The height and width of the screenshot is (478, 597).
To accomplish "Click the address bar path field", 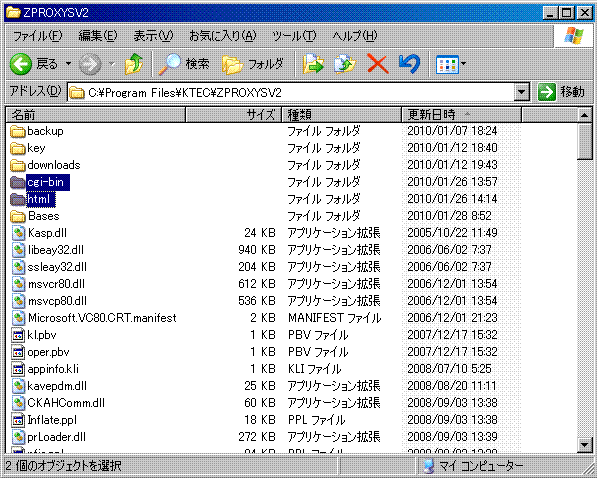I will (291, 92).
